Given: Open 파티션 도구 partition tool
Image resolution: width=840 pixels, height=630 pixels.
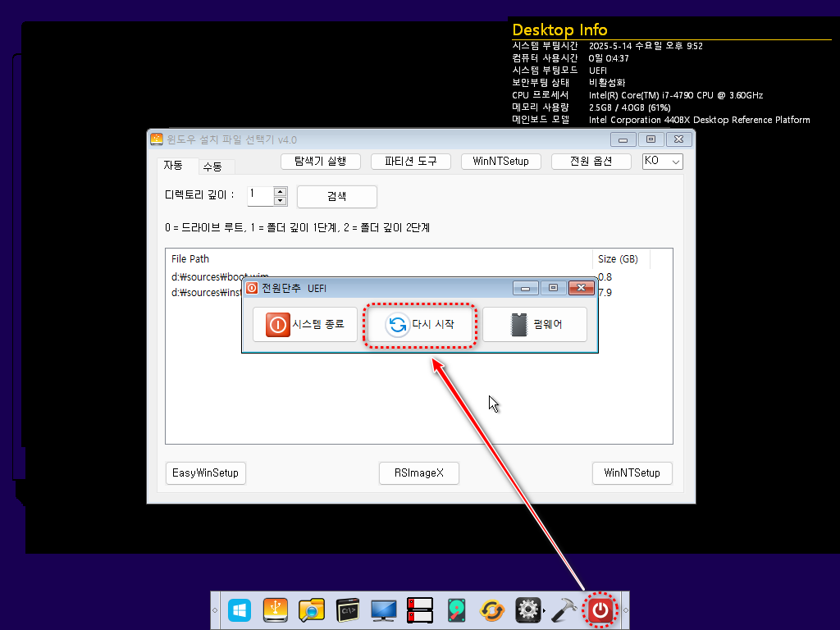Looking at the screenshot, I should point(411,162).
